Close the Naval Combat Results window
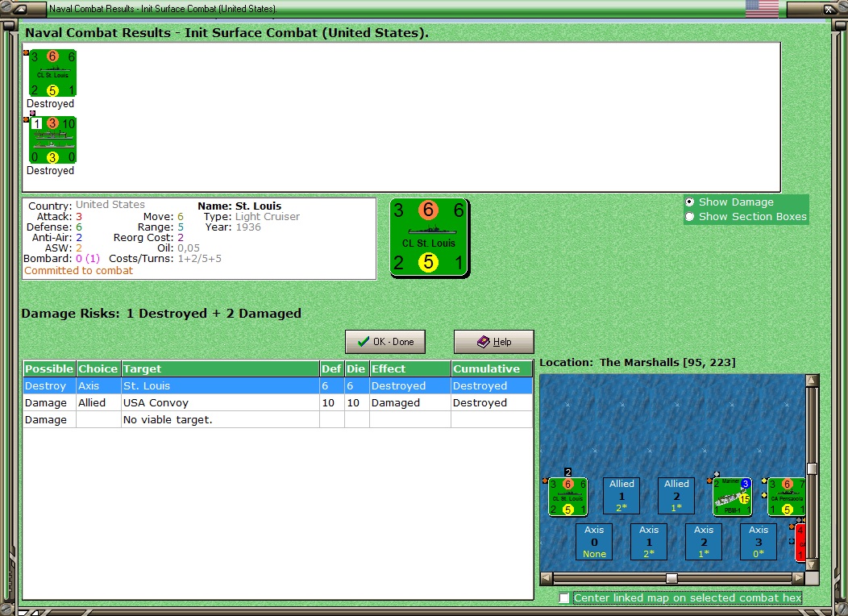The width and height of the screenshot is (848, 616). tap(829, 9)
